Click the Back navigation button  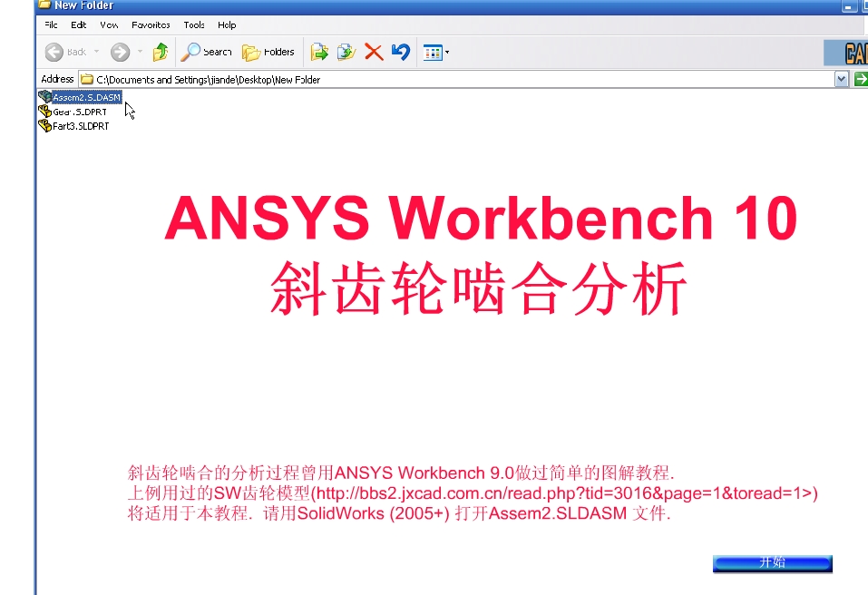pyautogui.click(x=54, y=52)
